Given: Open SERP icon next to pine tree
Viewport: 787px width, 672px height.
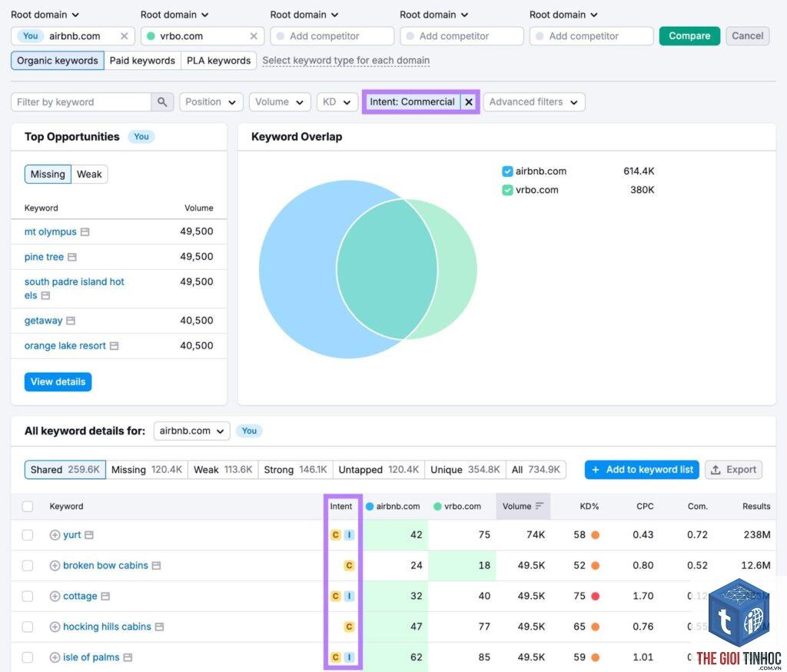Looking at the screenshot, I should click(x=72, y=257).
